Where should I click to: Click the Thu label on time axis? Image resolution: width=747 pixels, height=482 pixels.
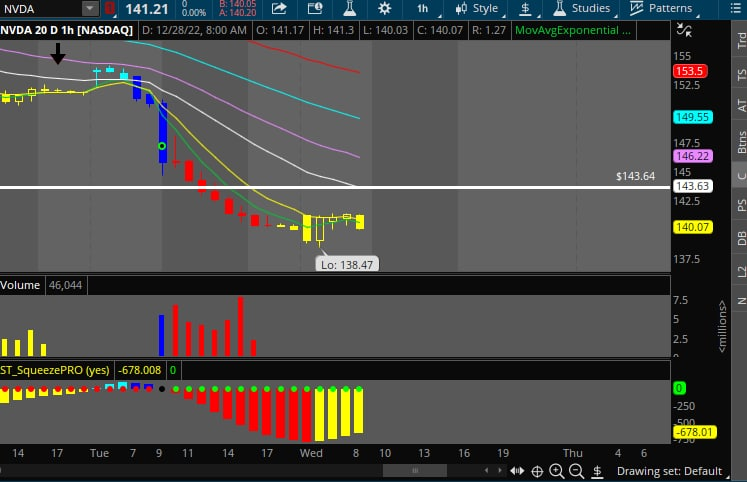(573, 453)
